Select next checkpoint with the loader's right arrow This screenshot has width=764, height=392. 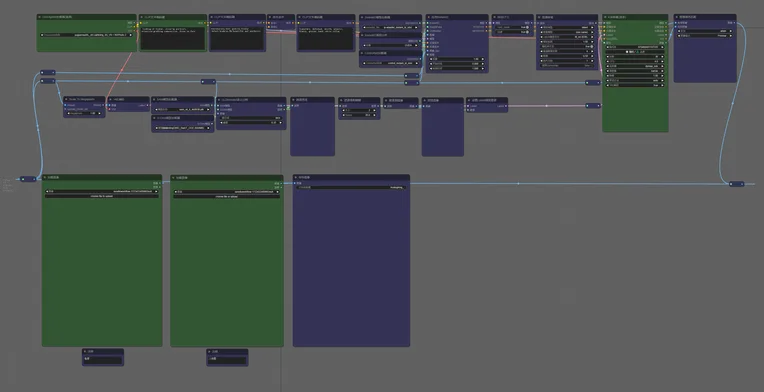[131, 35]
